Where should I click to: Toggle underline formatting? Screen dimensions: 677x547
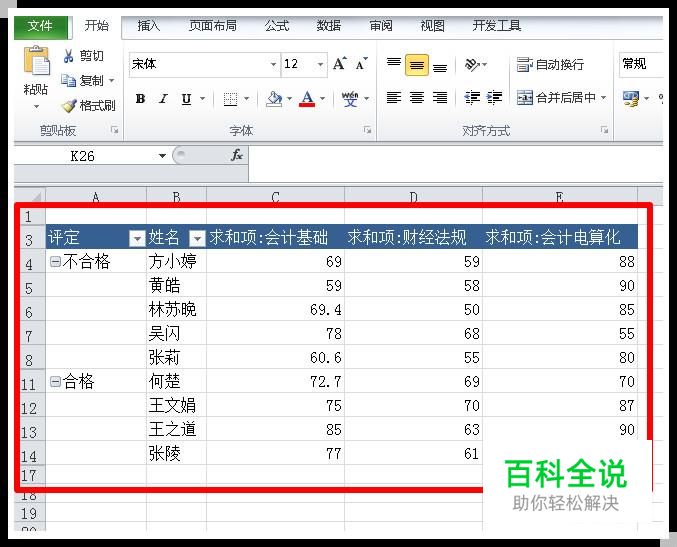pyautogui.click(x=186, y=99)
